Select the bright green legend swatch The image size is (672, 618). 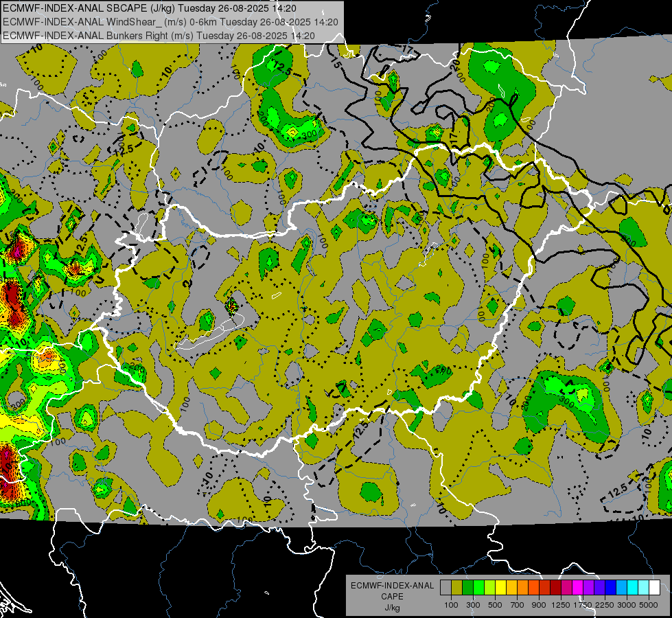click(478, 588)
